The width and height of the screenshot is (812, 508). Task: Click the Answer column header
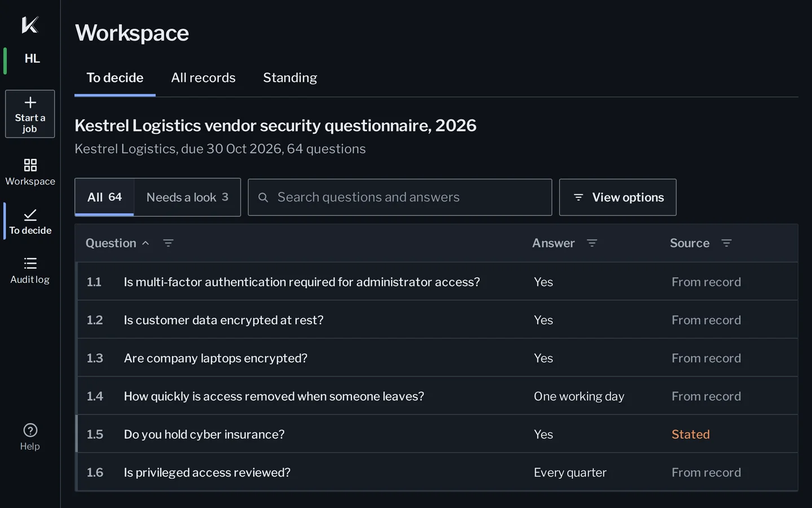[x=553, y=243]
